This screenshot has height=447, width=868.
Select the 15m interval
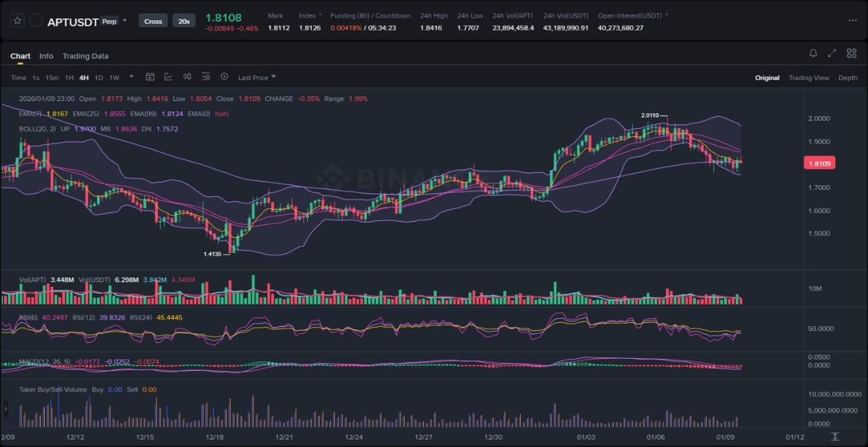coord(52,77)
